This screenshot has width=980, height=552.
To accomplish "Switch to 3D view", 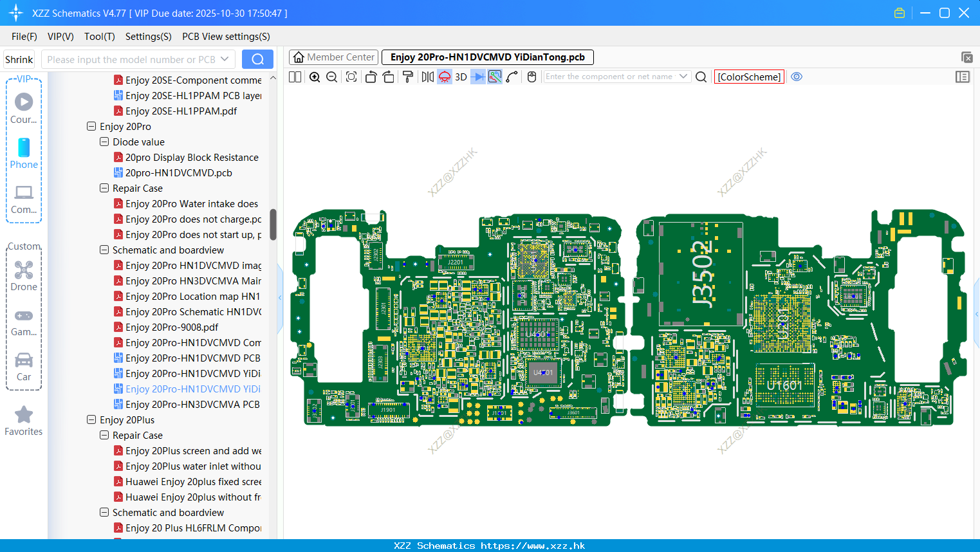I will point(461,77).
